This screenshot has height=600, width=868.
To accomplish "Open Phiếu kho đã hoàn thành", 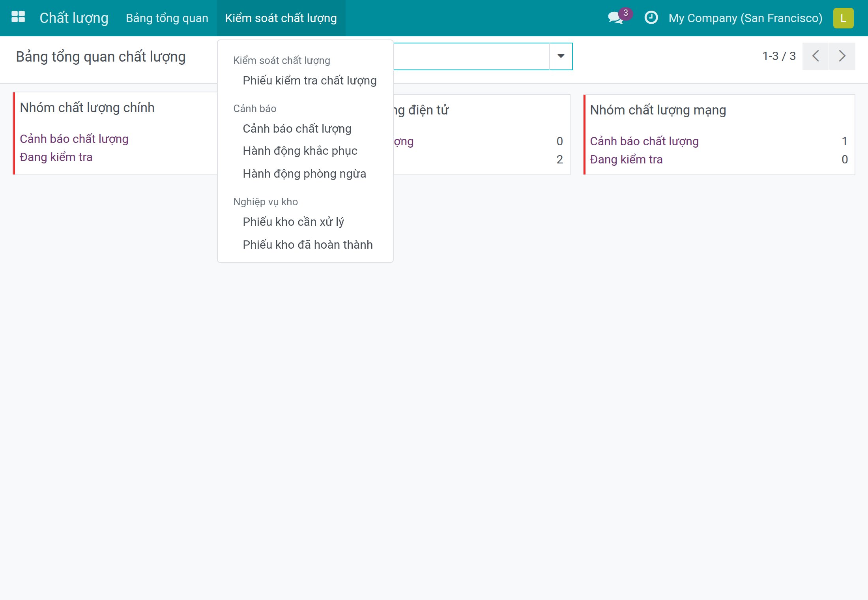I will 308,245.
